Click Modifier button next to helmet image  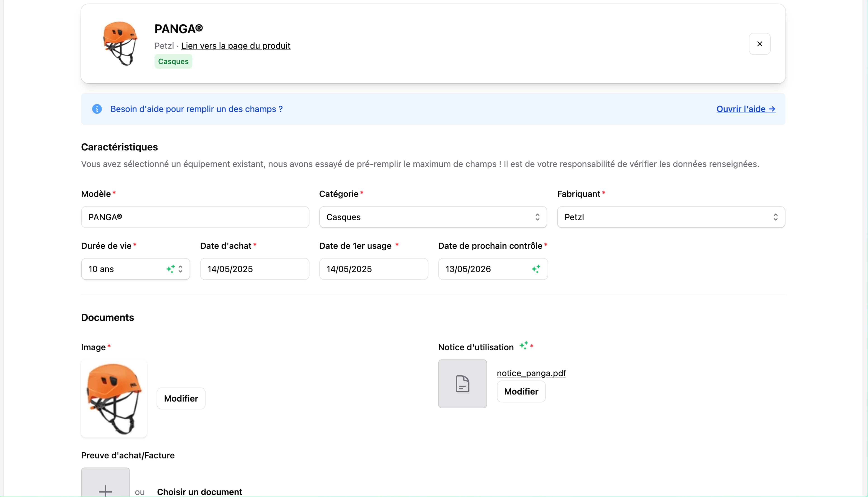pos(181,398)
